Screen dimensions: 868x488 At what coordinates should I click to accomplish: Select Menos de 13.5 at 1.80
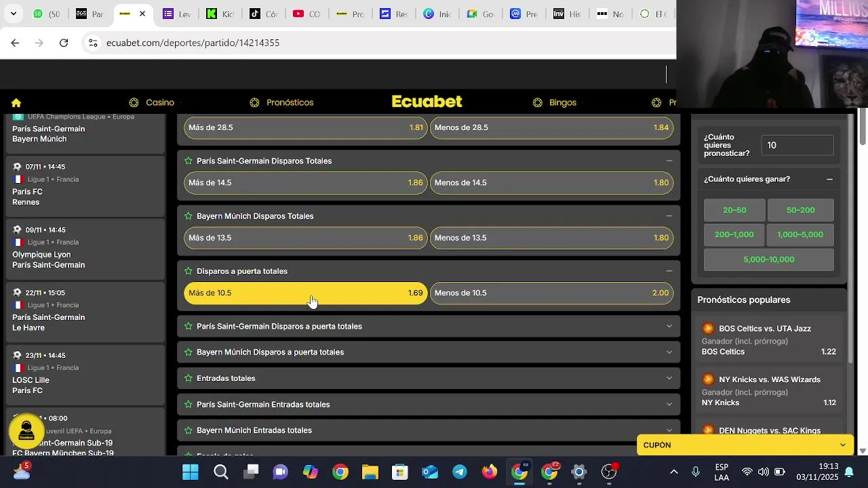coord(552,238)
